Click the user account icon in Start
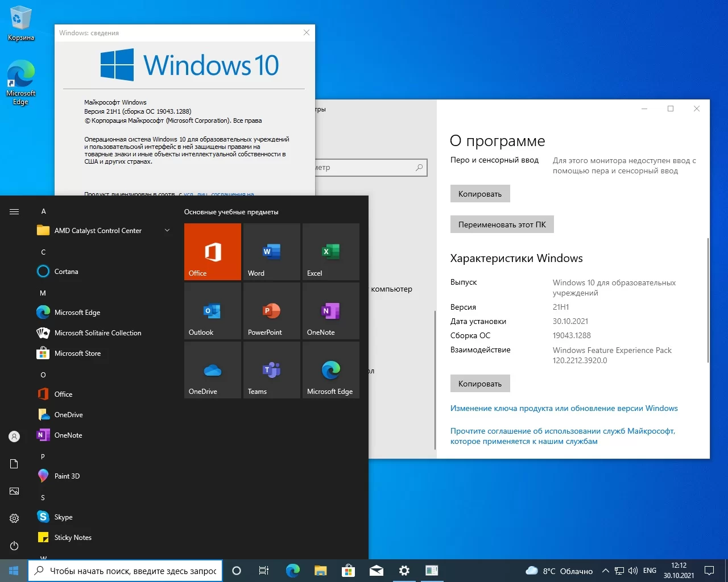 (14, 436)
